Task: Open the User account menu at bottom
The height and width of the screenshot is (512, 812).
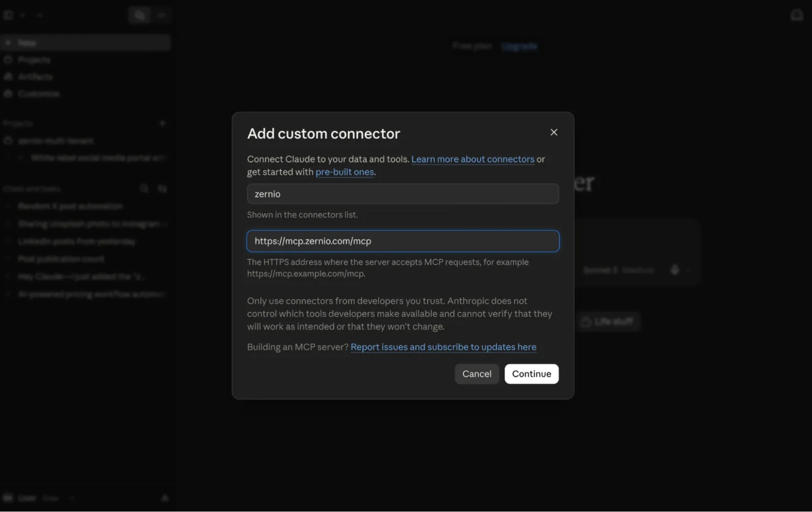Action: [x=40, y=498]
